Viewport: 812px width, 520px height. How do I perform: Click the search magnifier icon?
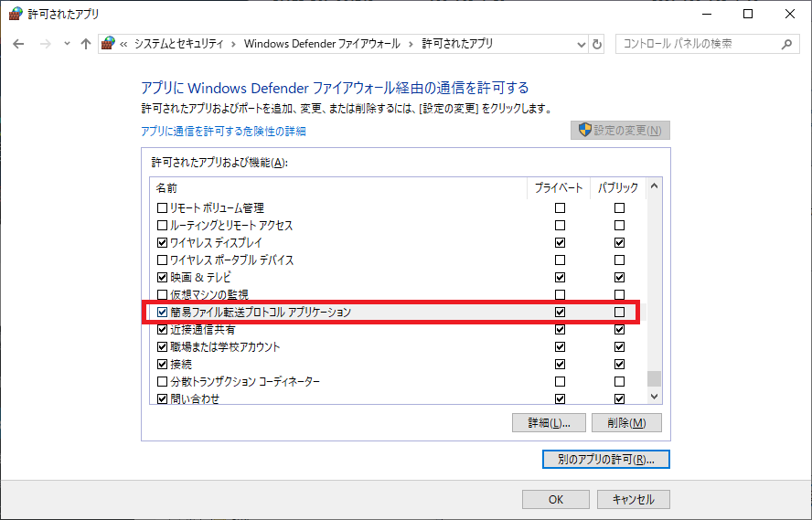point(786,45)
